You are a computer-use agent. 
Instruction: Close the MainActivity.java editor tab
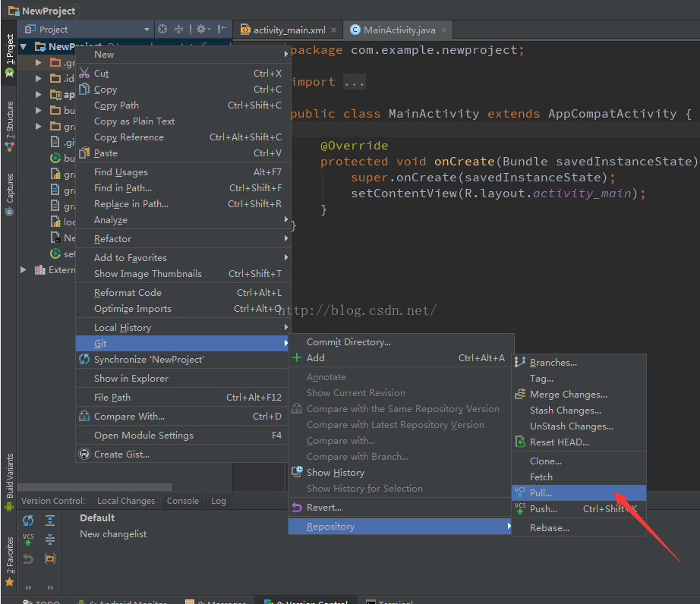tap(443, 30)
